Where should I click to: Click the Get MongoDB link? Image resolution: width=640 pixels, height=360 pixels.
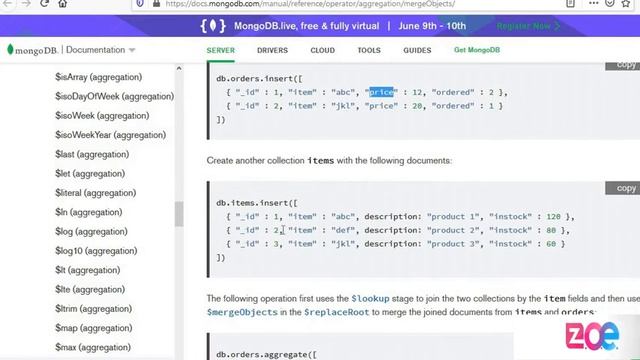pos(477,50)
